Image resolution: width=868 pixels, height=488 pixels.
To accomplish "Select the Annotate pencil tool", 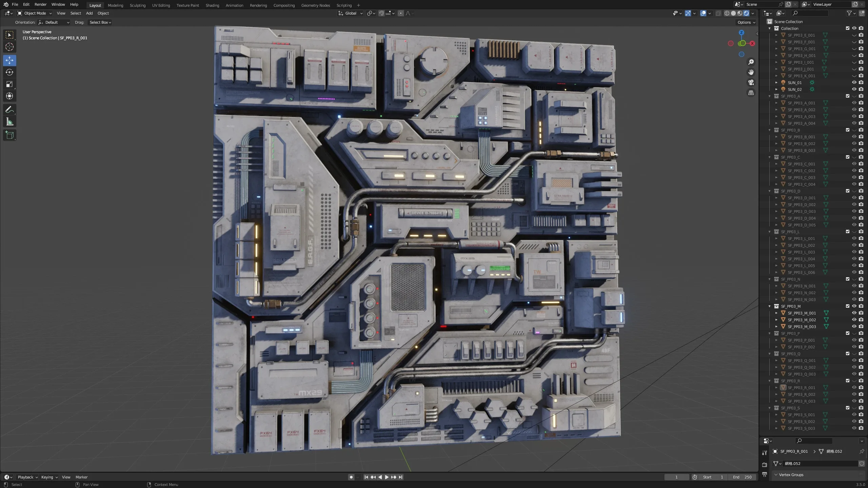I will (x=9, y=110).
